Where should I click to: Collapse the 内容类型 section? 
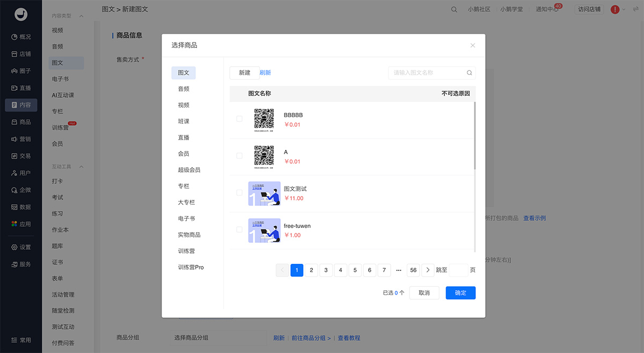click(x=82, y=16)
